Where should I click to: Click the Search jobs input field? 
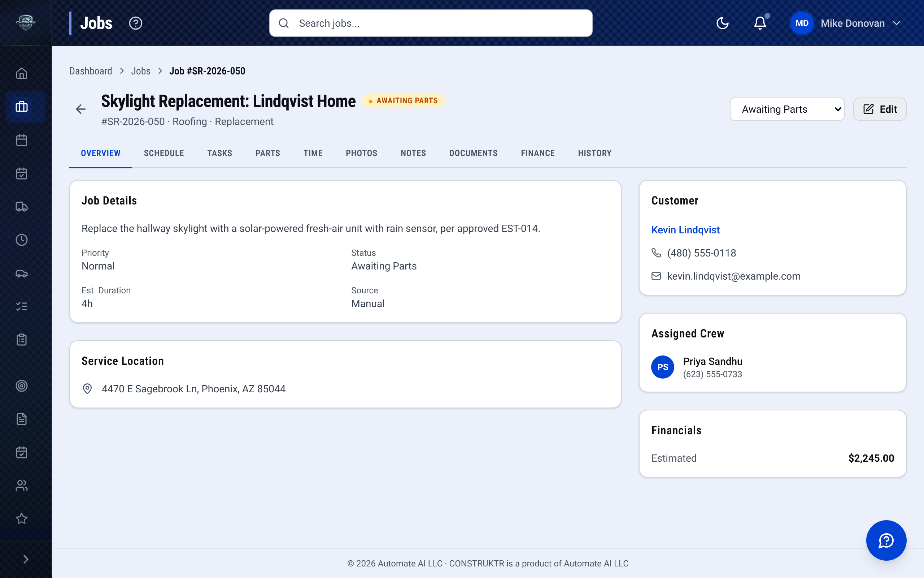(431, 23)
